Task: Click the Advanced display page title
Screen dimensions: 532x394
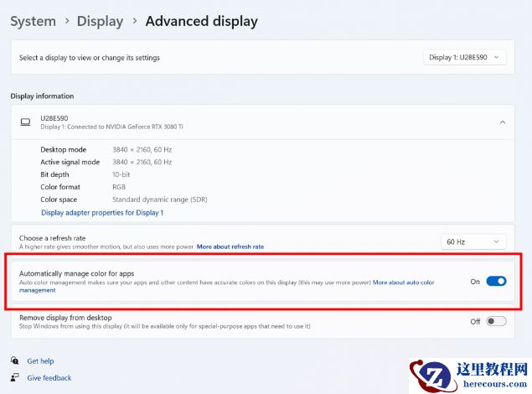Action: point(202,21)
